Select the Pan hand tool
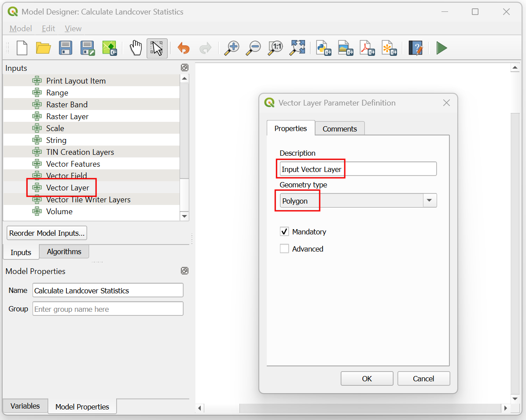This screenshot has width=526, height=420. tap(136, 48)
